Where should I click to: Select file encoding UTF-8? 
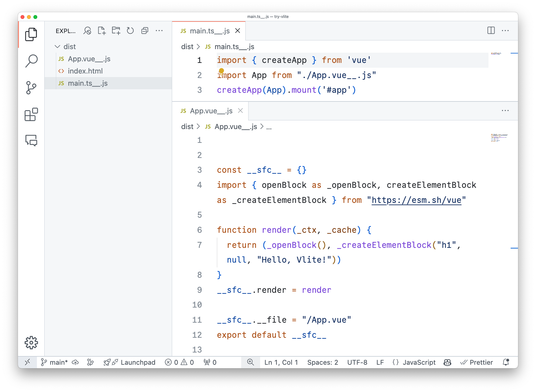pyautogui.click(x=357, y=362)
